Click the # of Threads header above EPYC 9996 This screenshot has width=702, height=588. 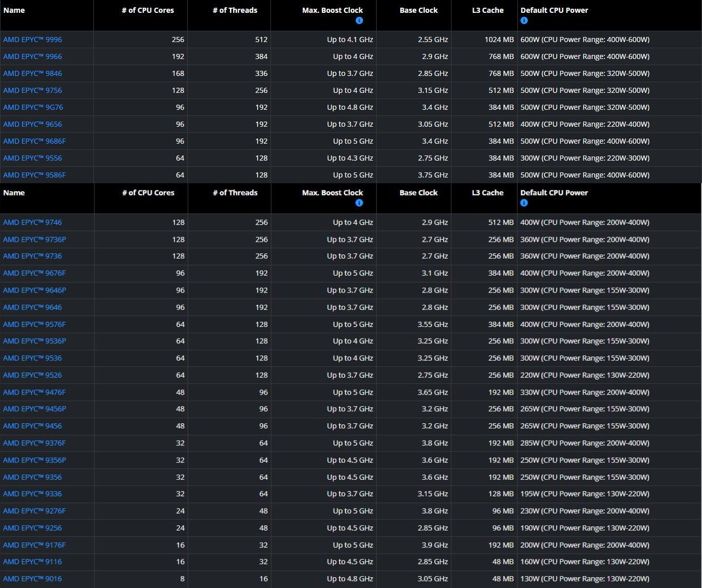click(x=235, y=10)
